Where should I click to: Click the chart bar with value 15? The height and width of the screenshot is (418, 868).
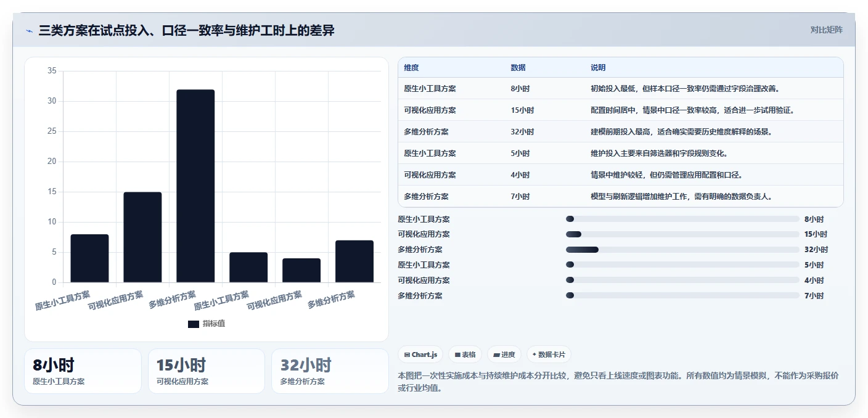[142, 237]
